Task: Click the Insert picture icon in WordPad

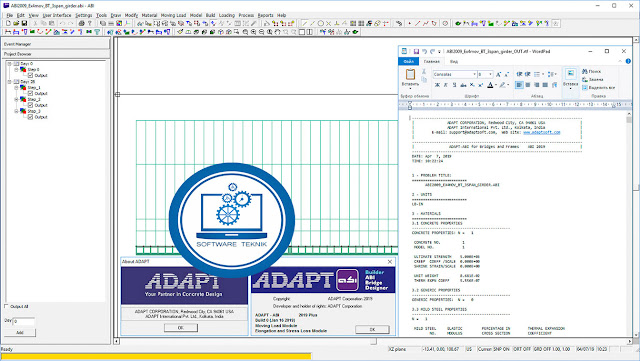Action: 571,74
